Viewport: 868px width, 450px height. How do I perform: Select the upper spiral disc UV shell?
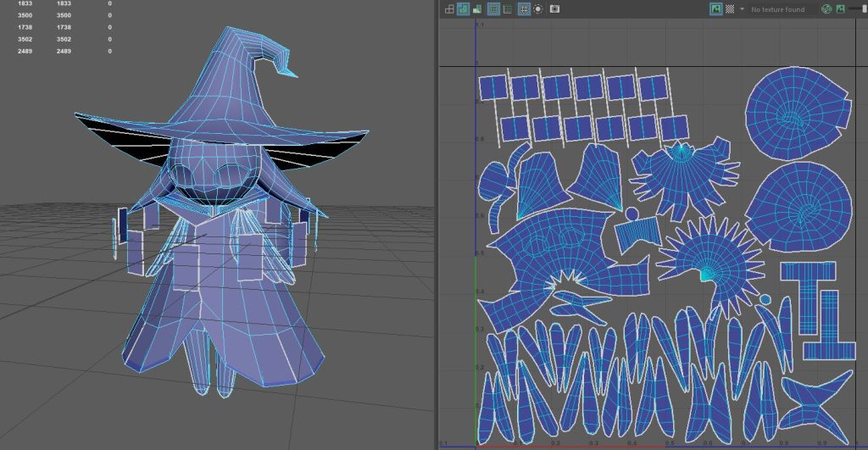[x=798, y=113]
